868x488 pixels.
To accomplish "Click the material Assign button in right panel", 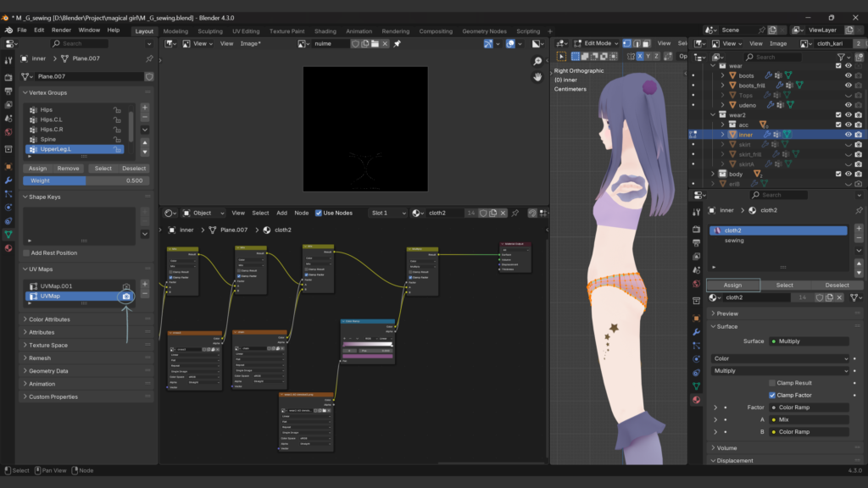I will pyautogui.click(x=733, y=285).
